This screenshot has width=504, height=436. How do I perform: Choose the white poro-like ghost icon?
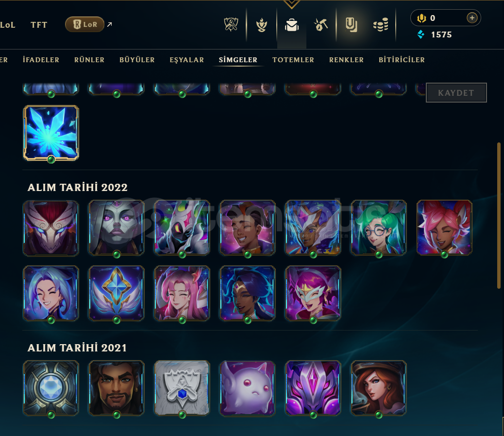pos(248,388)
